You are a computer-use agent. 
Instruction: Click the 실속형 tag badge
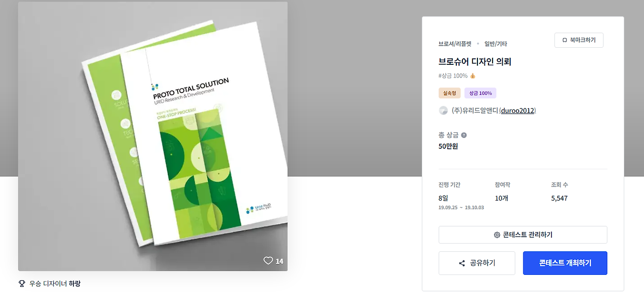coord(450,93)
